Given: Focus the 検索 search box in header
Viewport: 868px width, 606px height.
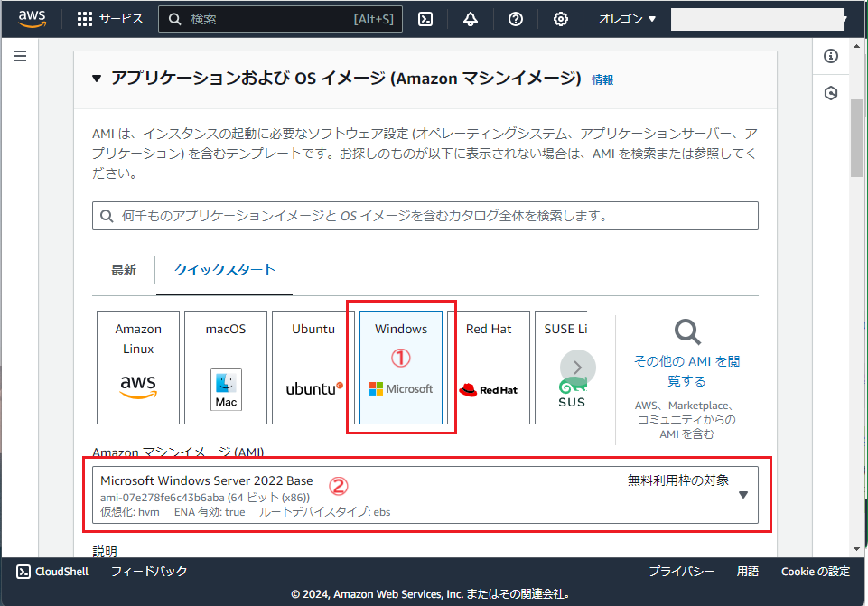Looking at the screenshot, I should point(280,19).
